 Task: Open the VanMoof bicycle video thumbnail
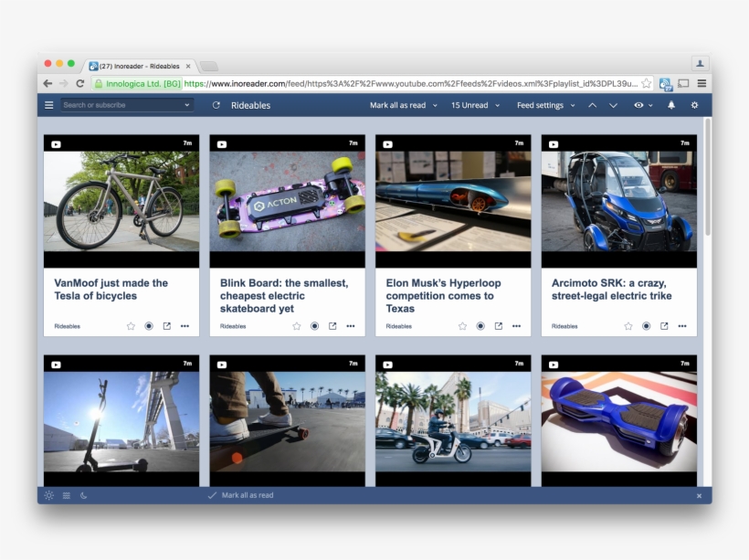point(121,201)
